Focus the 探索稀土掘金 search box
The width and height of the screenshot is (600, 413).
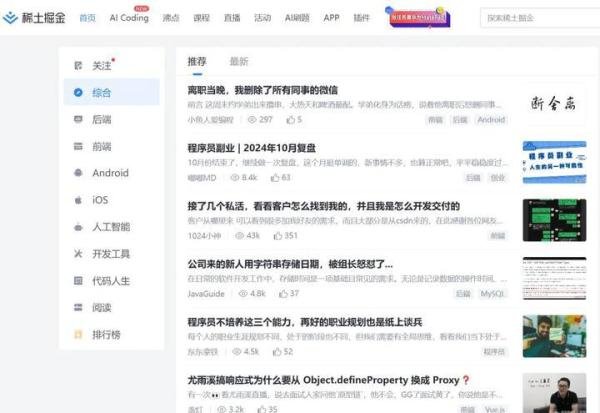point(540,18)
